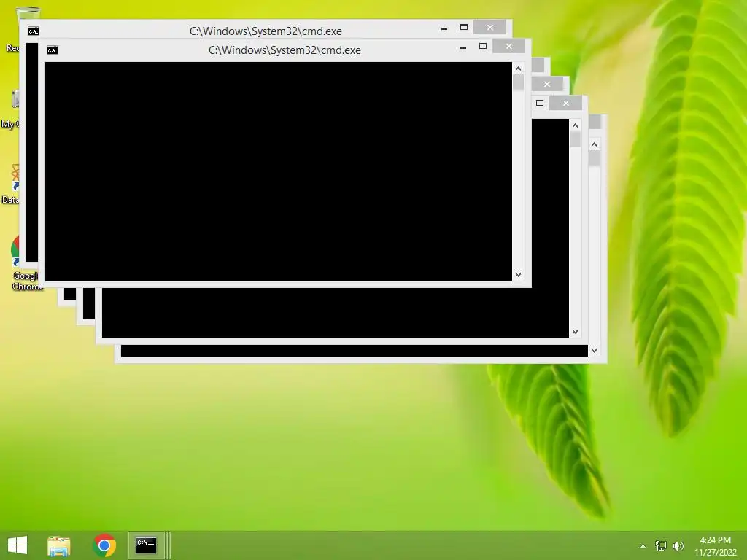
Task: Click scroll up arrow in rearmost cmd window
Action: coord(594,144)
